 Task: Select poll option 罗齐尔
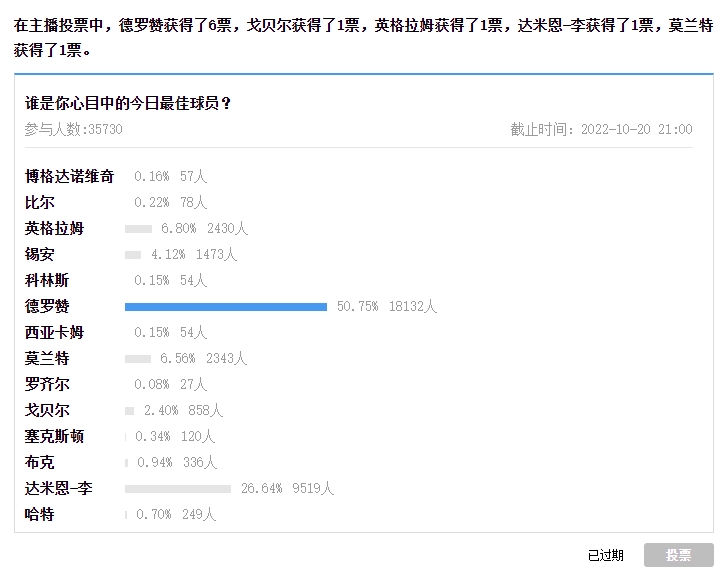pyautogui.click(x=47, y=384)
